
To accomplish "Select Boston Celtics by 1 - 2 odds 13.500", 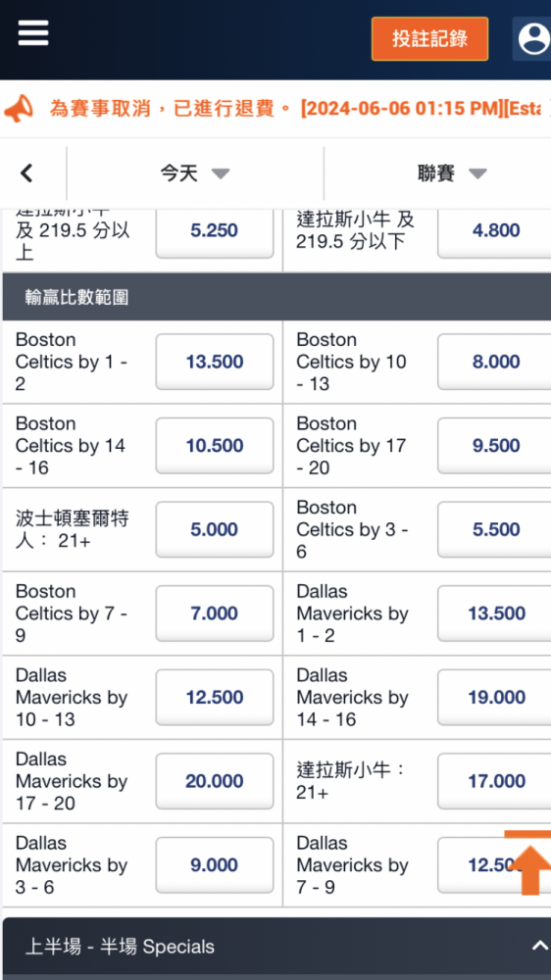I will (215, 362).
